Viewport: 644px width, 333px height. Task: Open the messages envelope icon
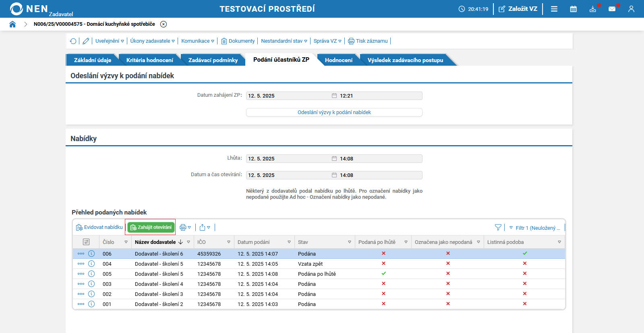[612, 9]
